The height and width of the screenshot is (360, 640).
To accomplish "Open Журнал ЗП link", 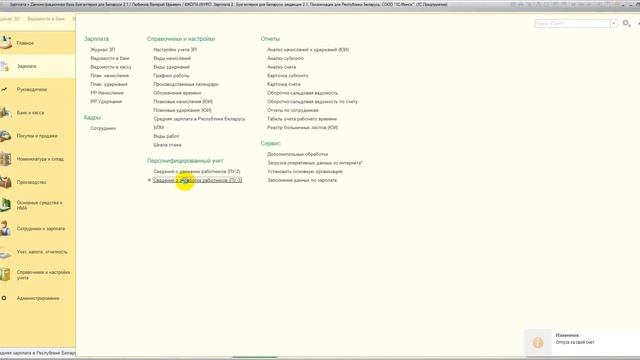I will click(103, 49).
